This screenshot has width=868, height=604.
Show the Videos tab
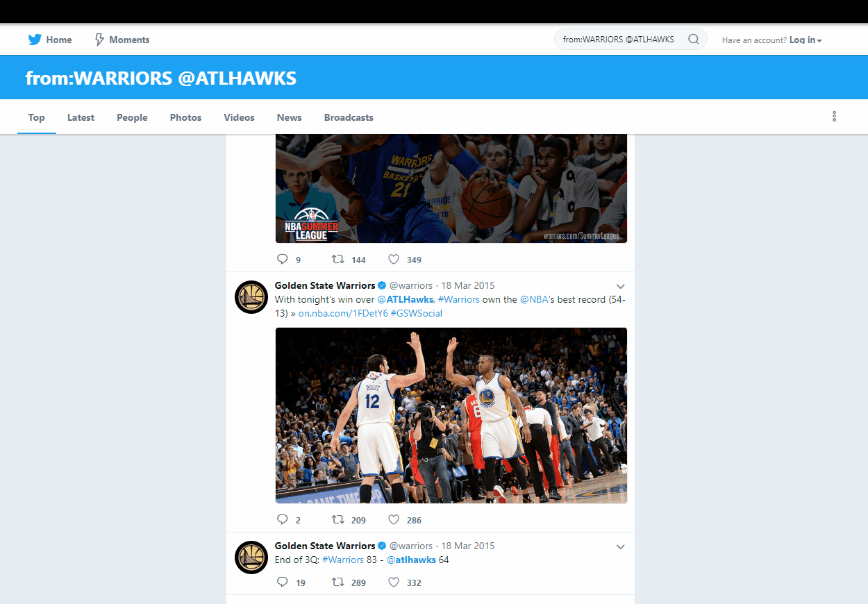coord(239,117)
